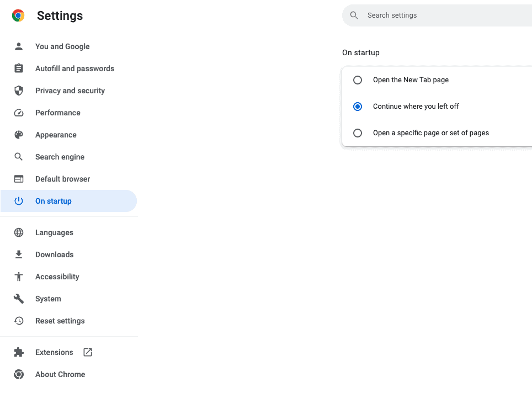Click the System wrench icon
The height and width of the screenshot is (419, 532).
tap(19, 299)
